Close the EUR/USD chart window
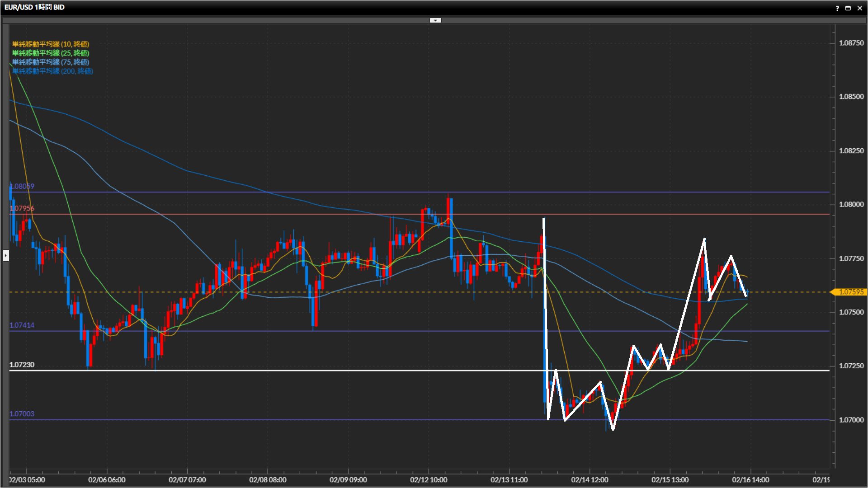Screen dimensions: 868x488 tap(859, 8)
